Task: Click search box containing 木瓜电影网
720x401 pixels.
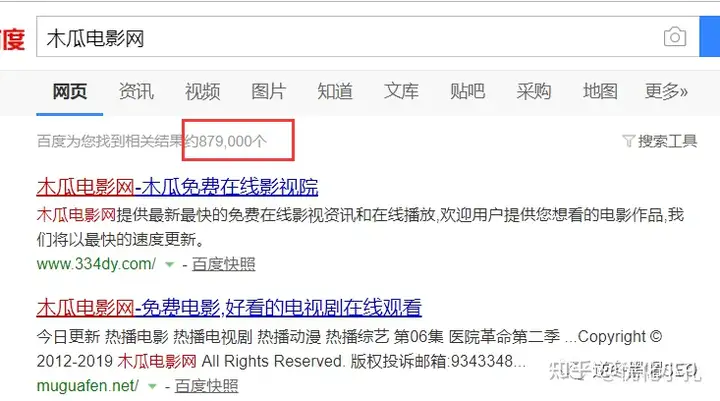Action: (368, 37)
